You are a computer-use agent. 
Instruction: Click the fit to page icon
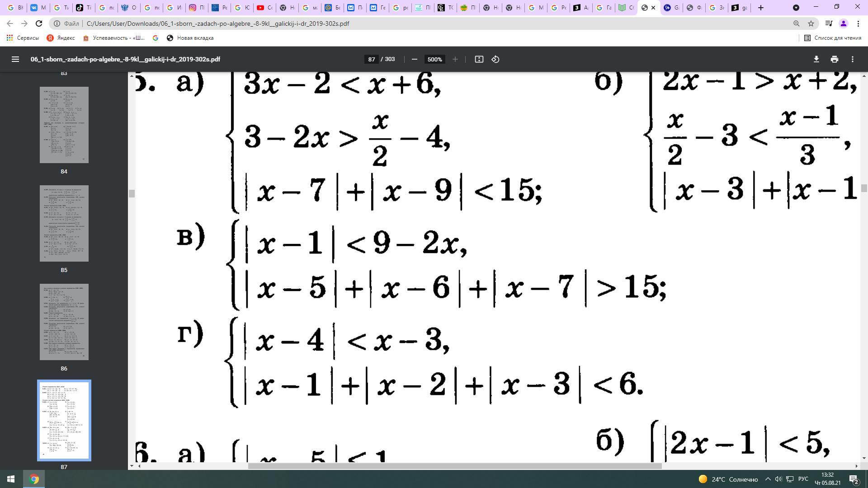pyautogui.click(x=479, y=59)
